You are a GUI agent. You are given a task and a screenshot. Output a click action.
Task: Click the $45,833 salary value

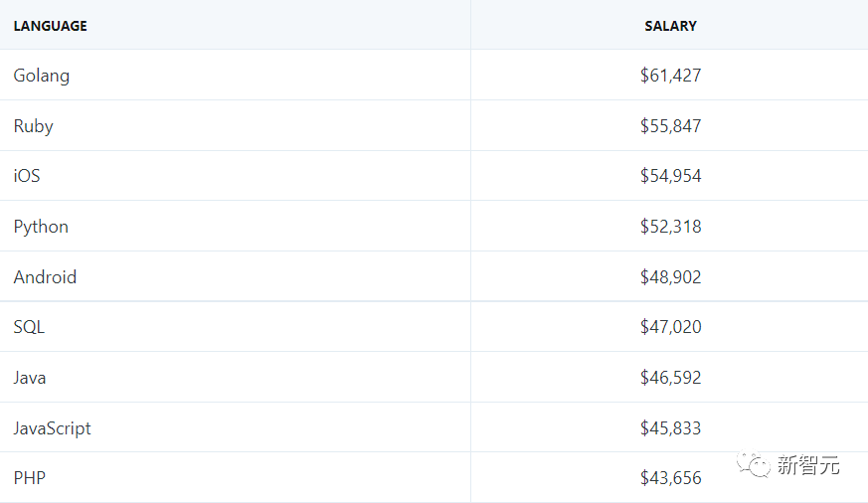point(670,428)
